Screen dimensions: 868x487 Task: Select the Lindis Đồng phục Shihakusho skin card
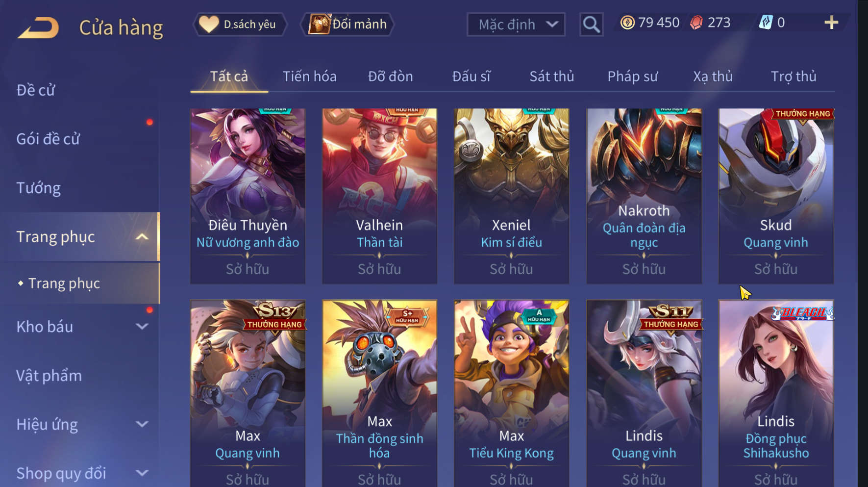(x=776, y=393)
